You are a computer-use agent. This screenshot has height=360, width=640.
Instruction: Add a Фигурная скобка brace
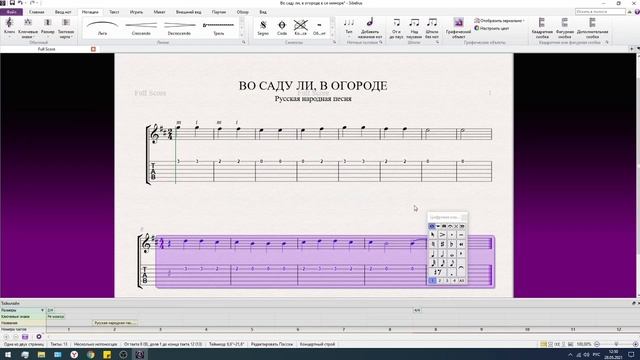coord(565,27)
